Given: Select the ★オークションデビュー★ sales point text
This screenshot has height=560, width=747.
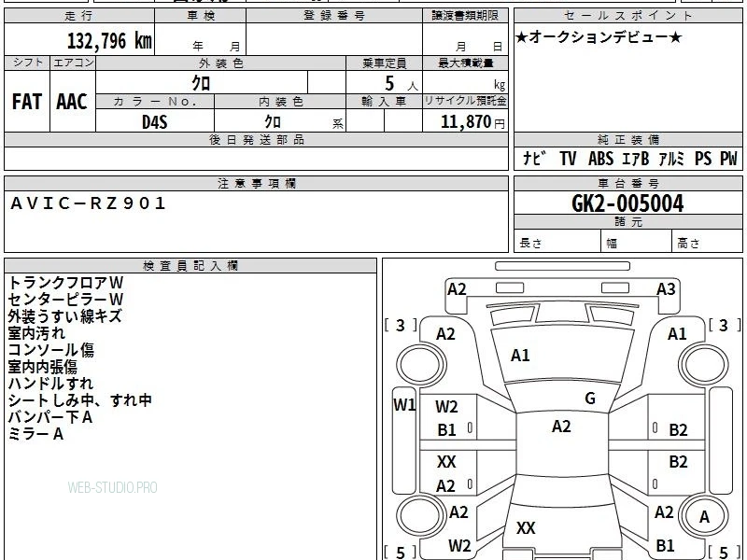Looking at the screenshot, I should 599,36.
